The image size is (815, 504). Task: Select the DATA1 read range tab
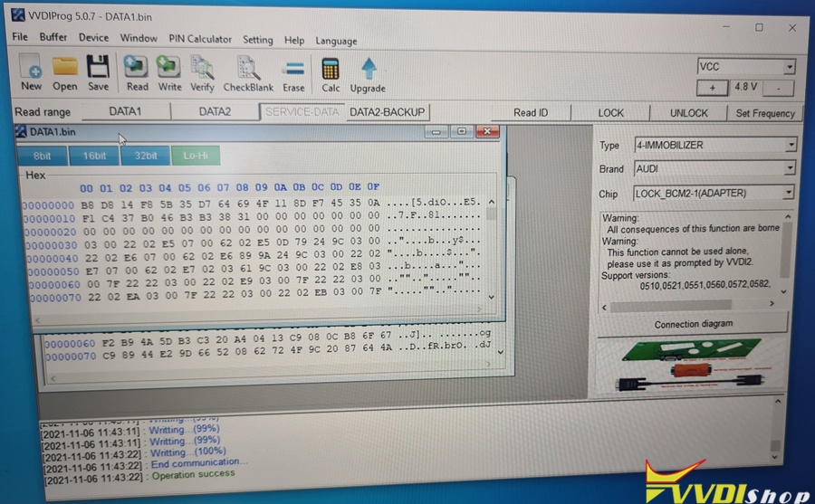coord(125,111)
